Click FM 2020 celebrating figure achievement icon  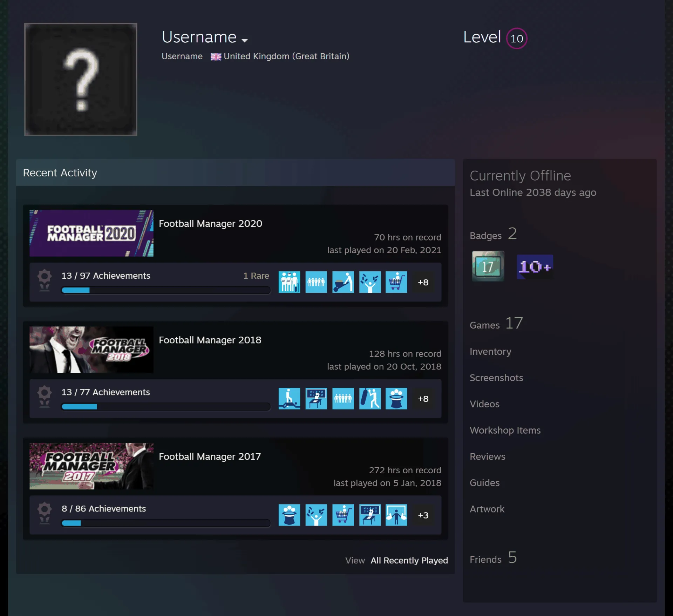click(370, 282)
